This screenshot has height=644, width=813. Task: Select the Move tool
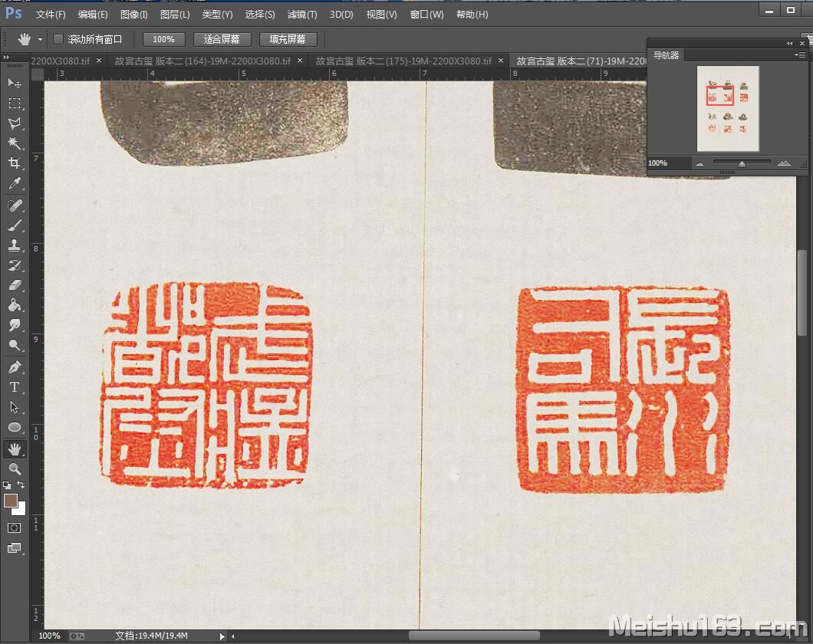tap(15, 83)
